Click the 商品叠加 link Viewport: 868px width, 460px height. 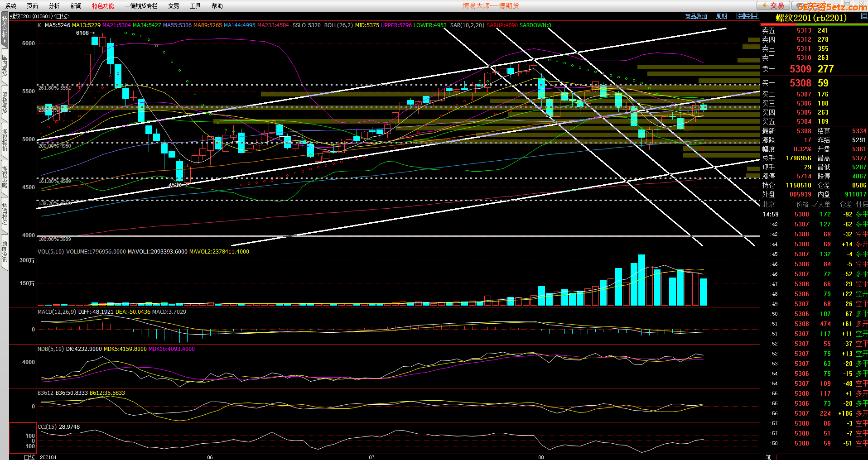point(696,16)
